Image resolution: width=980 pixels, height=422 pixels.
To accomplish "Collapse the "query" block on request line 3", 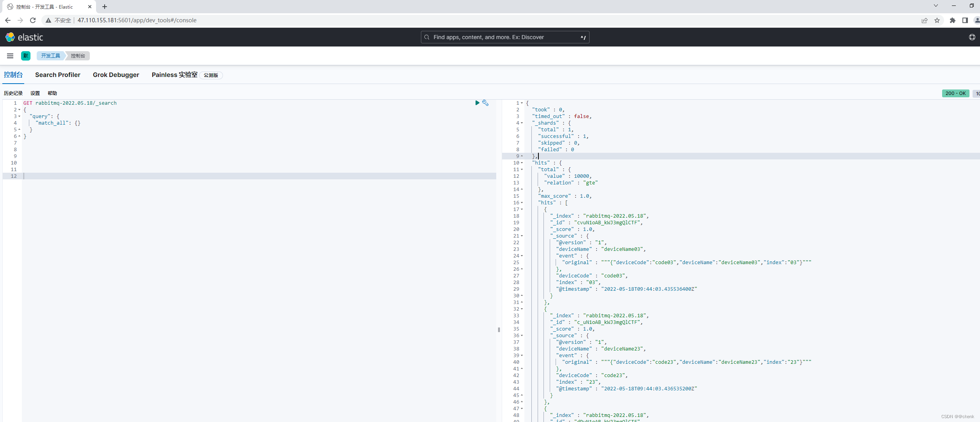I will [20, 116].
